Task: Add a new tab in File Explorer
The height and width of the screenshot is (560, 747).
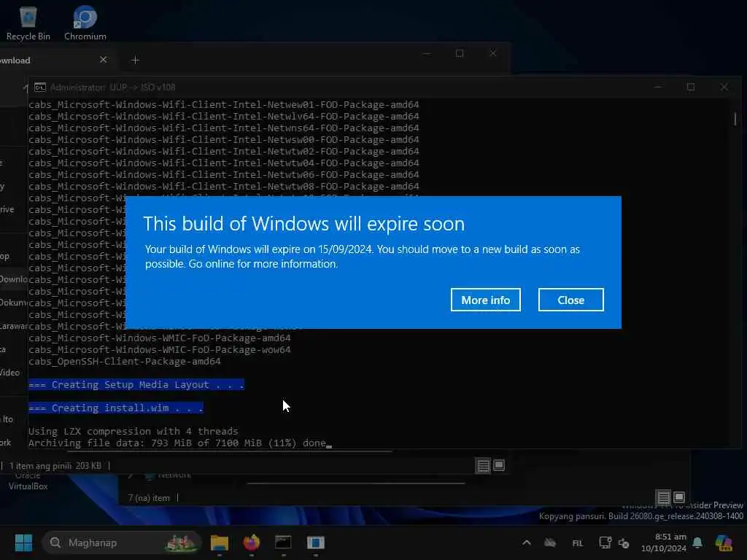Action: (x=135, y=60)
